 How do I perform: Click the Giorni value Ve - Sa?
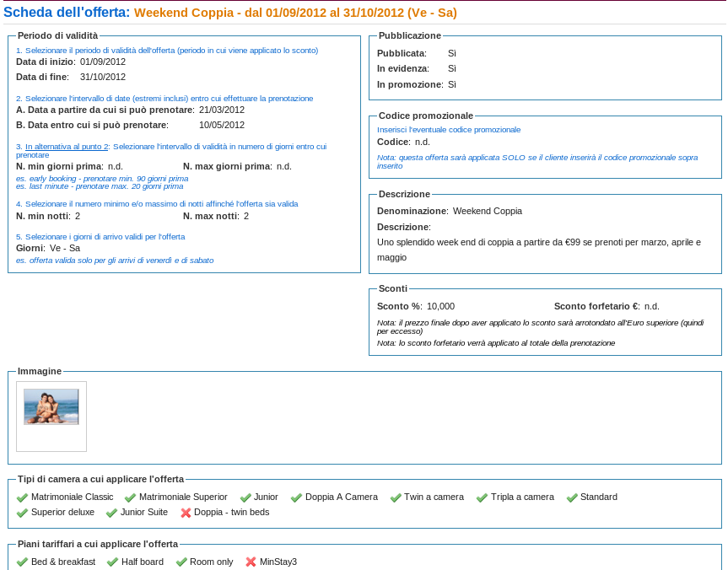pyautogui.click(x=65, y=248)
